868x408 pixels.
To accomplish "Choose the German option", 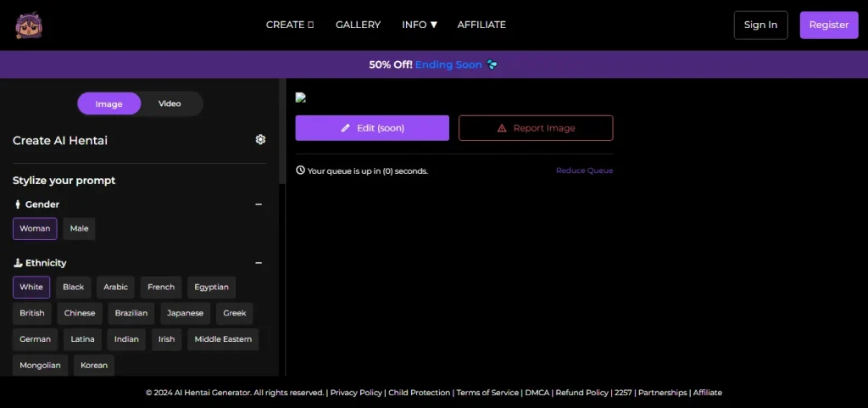I will (x=35, y=339).
